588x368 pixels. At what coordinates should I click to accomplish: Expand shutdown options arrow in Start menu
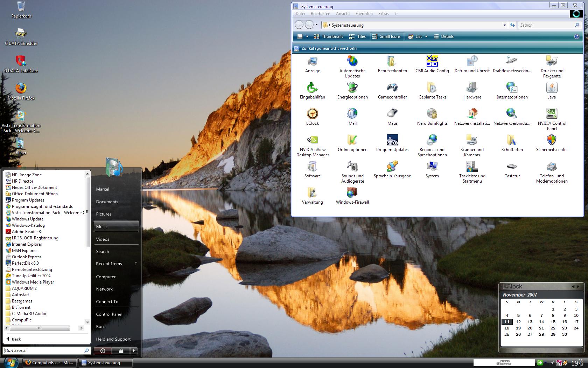134,350
